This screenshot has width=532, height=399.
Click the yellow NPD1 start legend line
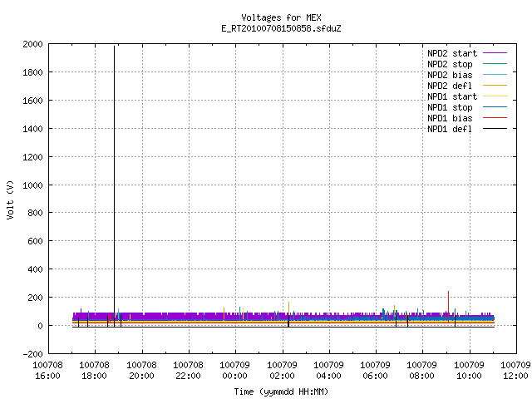(495, 96)
